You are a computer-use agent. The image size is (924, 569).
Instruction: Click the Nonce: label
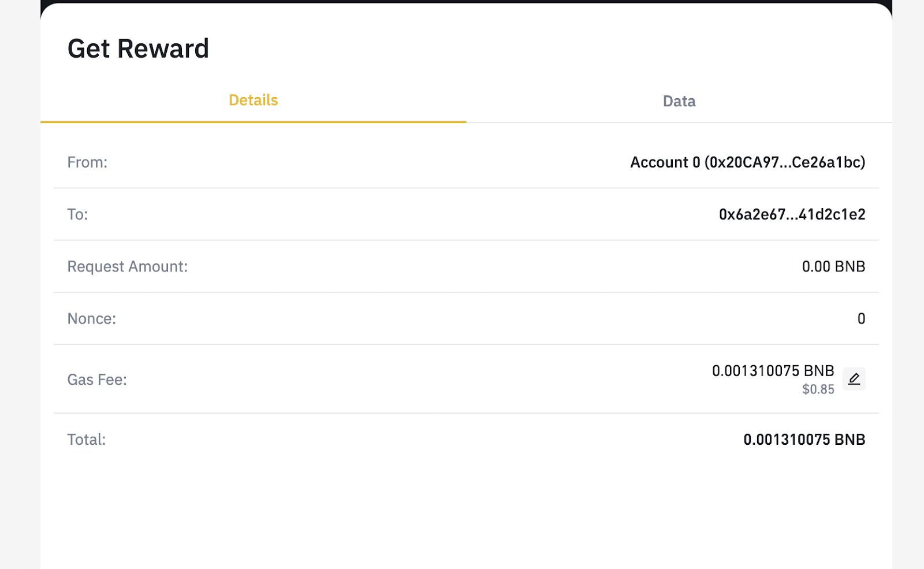92,319
